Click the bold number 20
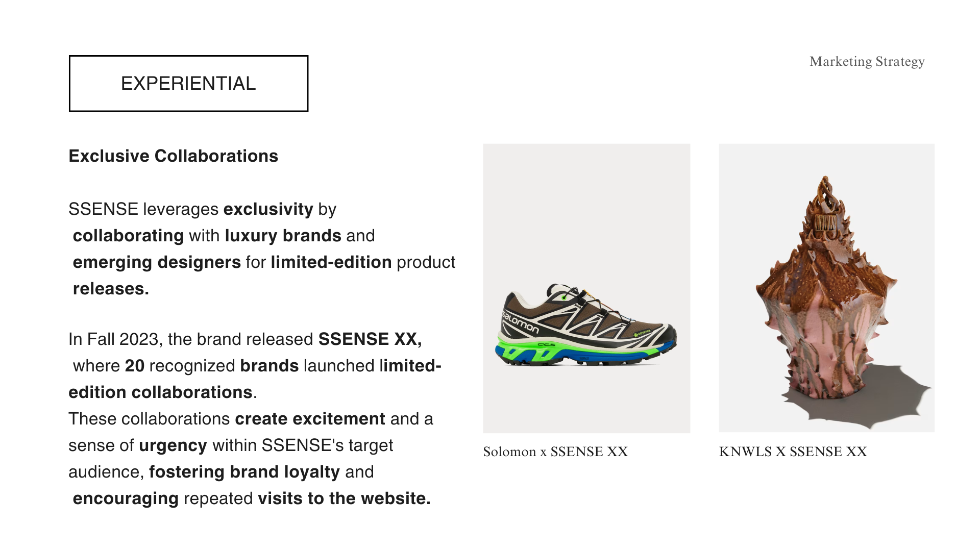Viewport: 980px width, 551px height. tap(135, 366)
